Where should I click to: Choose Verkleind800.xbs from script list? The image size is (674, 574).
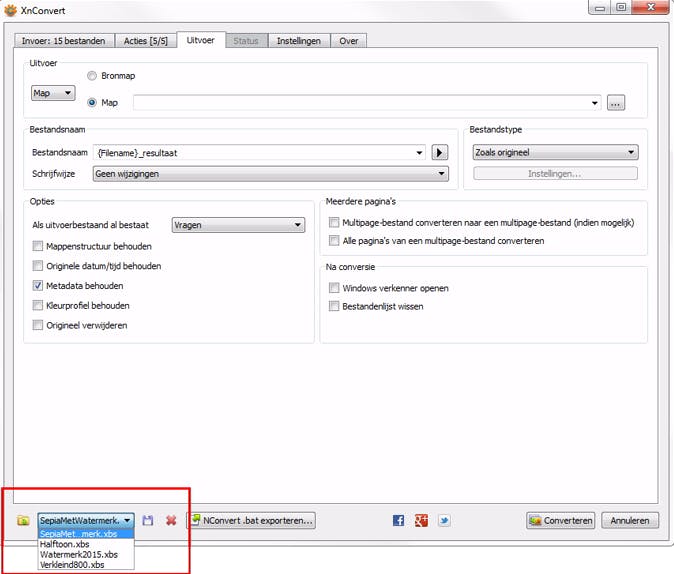tap(86, 565)
